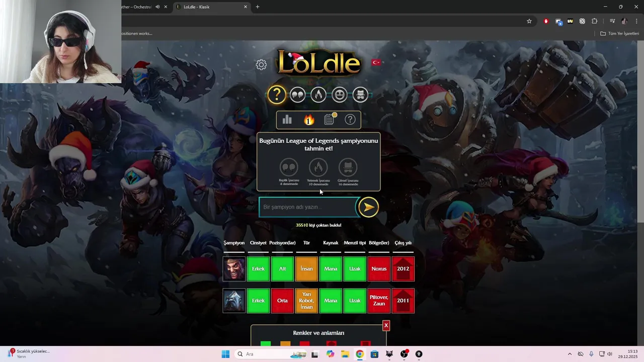Open the Chrome three-dot menu
The image size is (644, 362).
(x=636, y=21)
